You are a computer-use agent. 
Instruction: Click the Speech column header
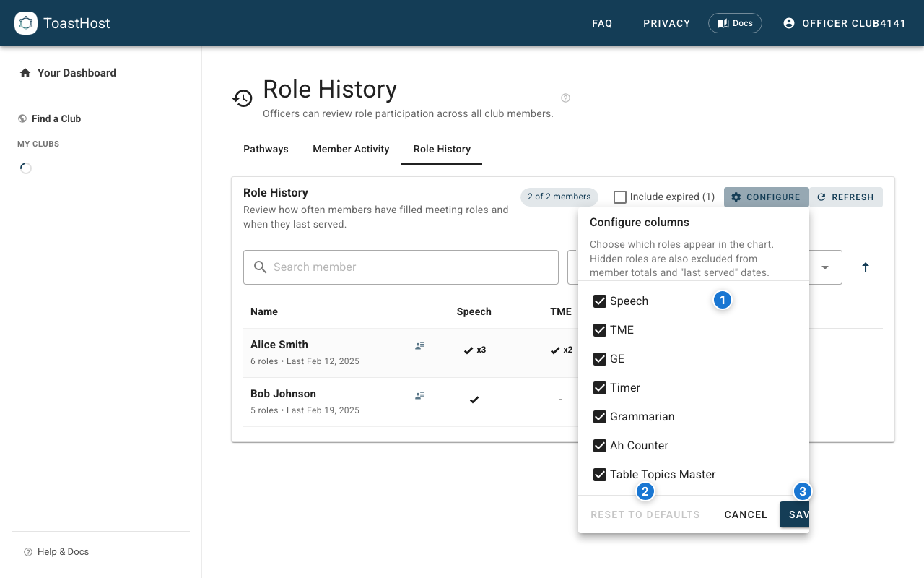[x=474, y=311]
